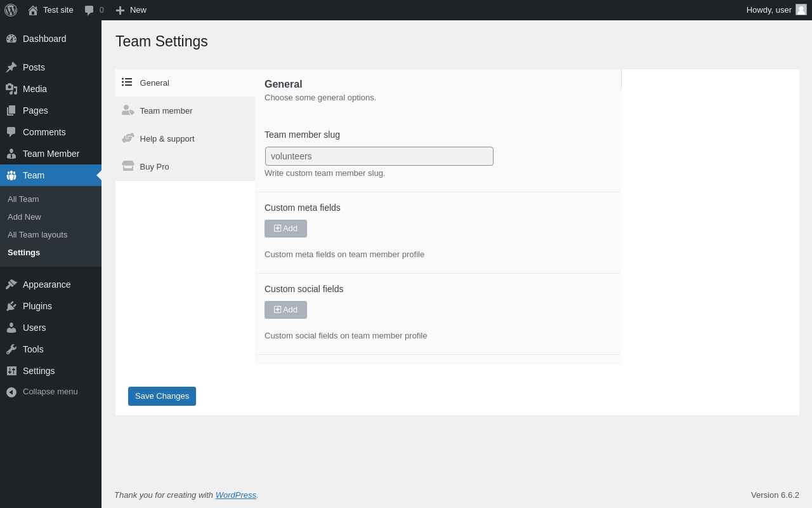Switch to the Team member settings tab
This screenshot has height=508, width=812.
point(185,111)
